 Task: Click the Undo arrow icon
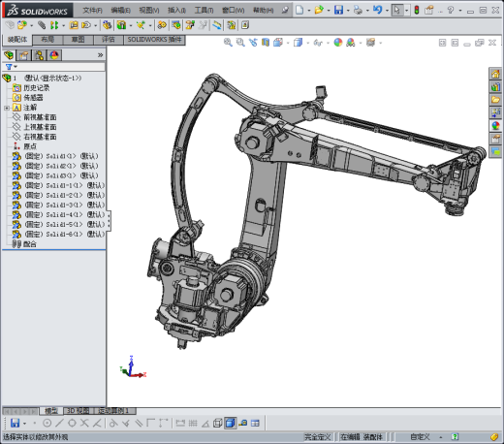tap(377, 10)
